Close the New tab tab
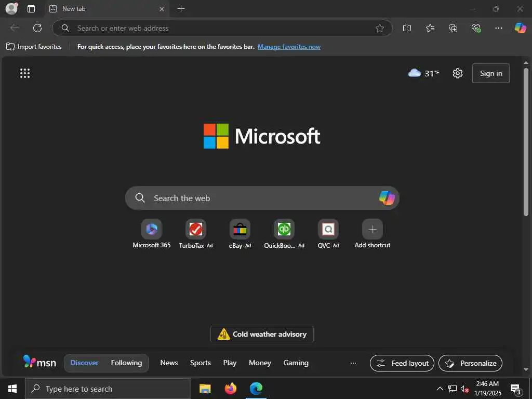The image size is (532, 399). (x=162, y=9)
